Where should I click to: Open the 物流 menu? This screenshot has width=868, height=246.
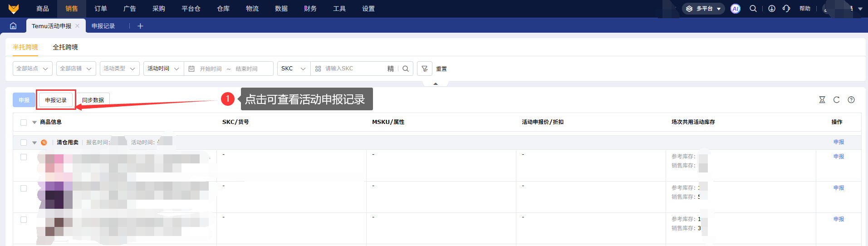252,9
